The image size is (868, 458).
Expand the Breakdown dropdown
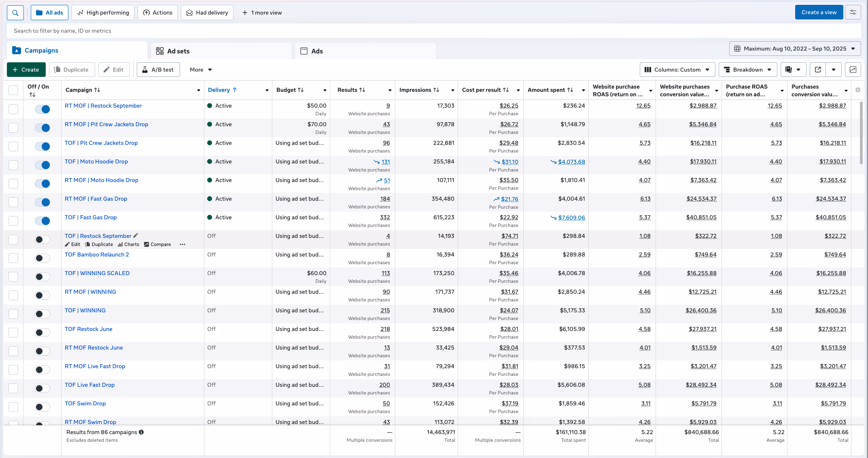pyautogui.click(x=747, y=70)
